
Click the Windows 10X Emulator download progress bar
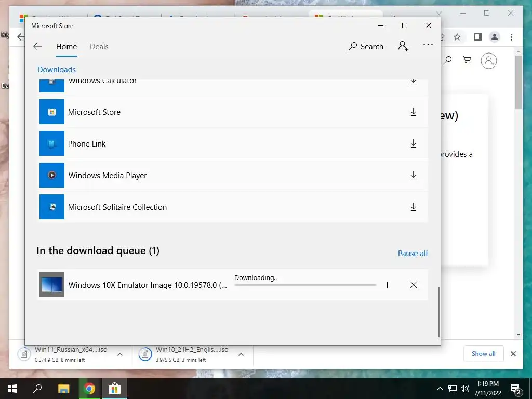tap(305, 285)
